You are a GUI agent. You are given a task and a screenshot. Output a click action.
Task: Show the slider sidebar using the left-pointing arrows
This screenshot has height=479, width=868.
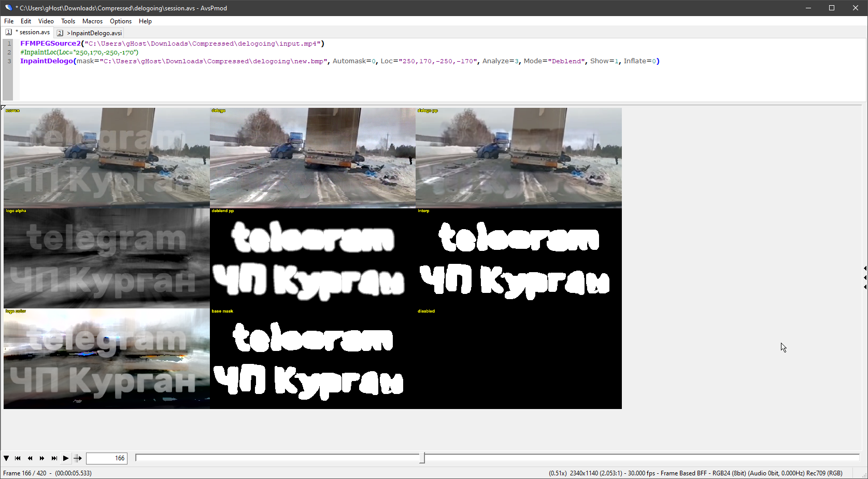point(865,277)
